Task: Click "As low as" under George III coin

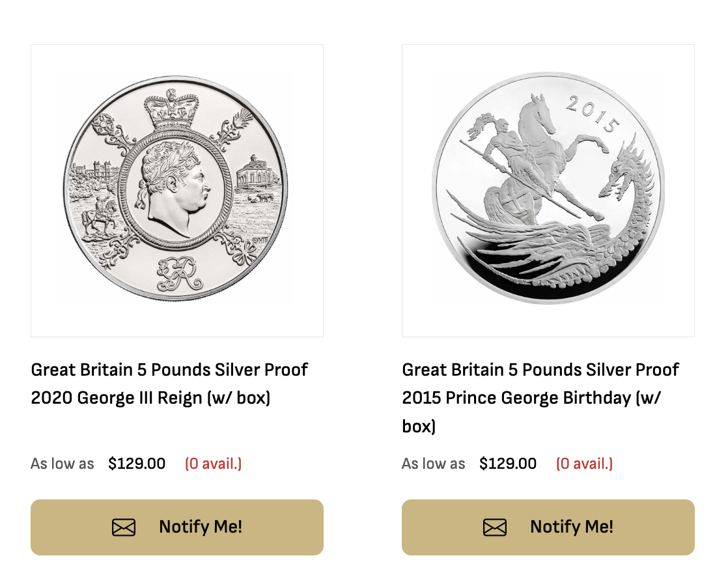Action: [63, 464]
